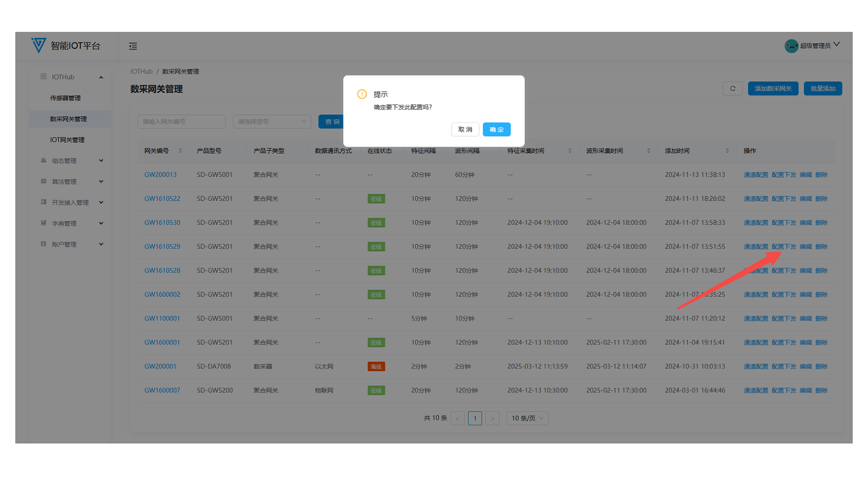Click the 查询 search button
Screen dimensions: 868x488
click(x=331, y=122)
